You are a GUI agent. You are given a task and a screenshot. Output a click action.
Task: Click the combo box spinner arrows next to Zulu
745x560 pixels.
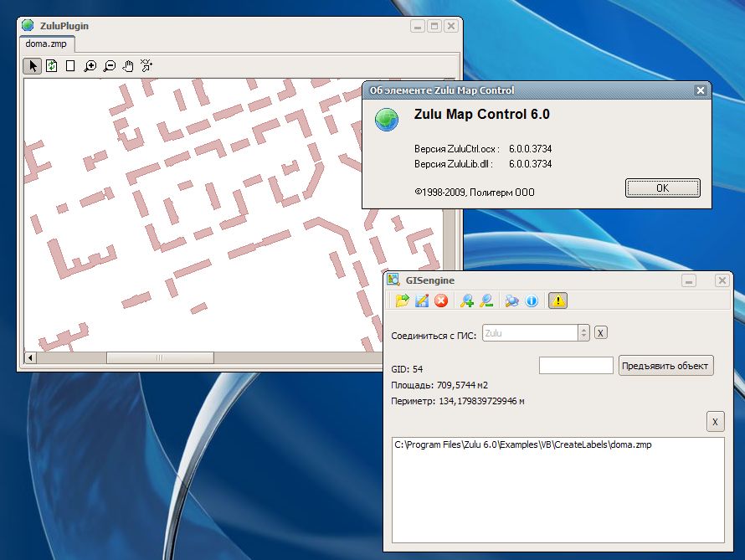(584, 333)
